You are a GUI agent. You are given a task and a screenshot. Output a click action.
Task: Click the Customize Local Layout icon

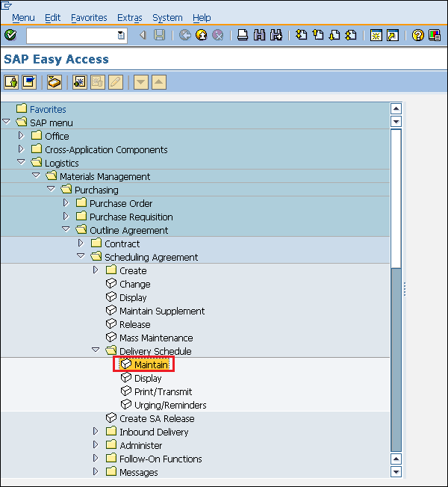pos(435,35)
